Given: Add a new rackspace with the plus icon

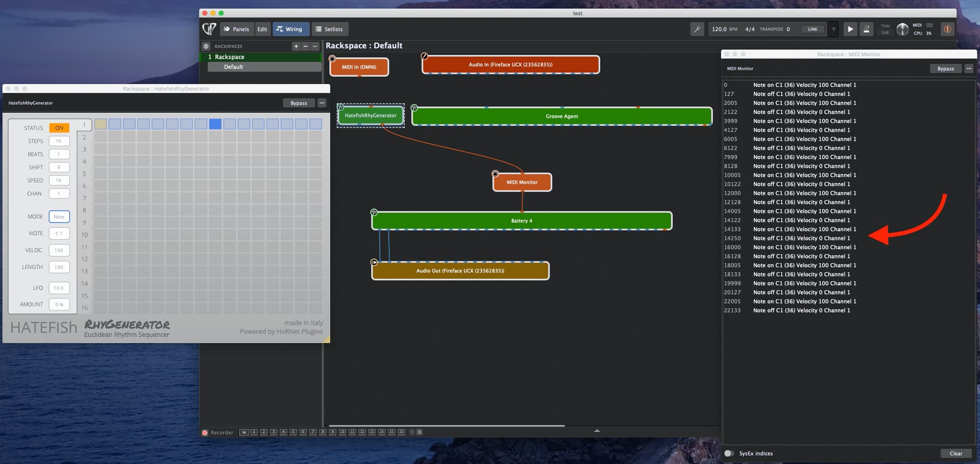Looking at the screenshot, I should point(296,46).
